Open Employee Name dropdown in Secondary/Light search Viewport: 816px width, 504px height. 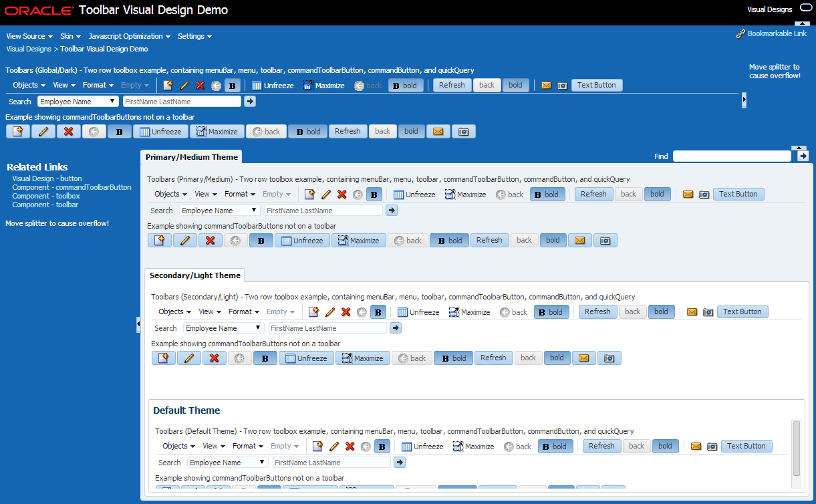(224, 328)
